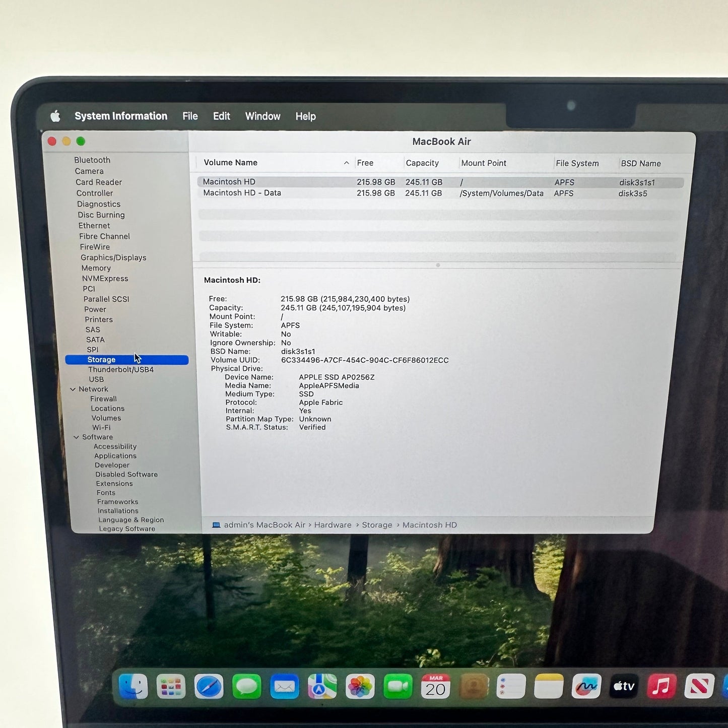Image resolution: width=728 pixels, height=728 pixels.
Task: Select Ethernet in the sidebar
Action: click(94, 226)
